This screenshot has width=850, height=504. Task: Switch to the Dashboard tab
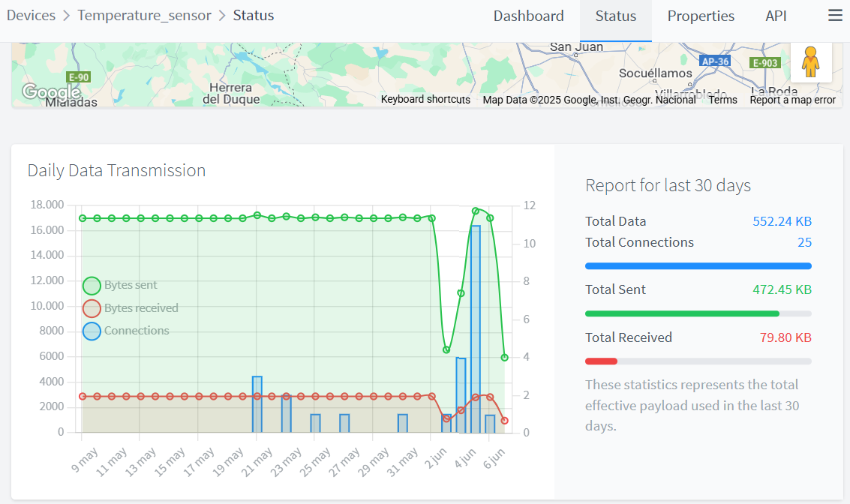[528, 16]
